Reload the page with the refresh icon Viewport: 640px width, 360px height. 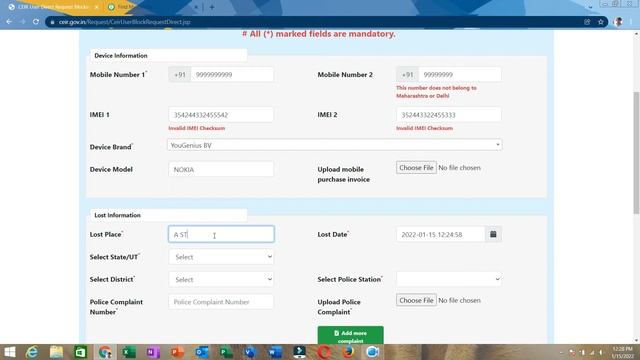[x=36, y=22]
